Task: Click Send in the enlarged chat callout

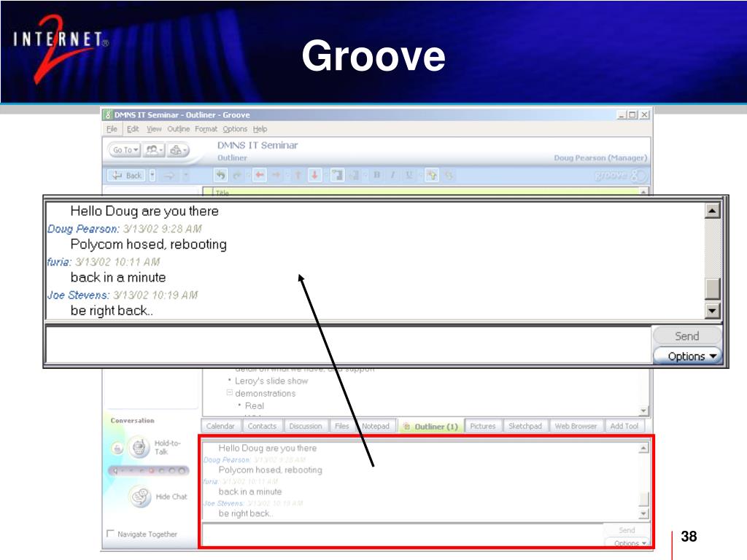Action: pyautogui.click(x=687, y=336)
